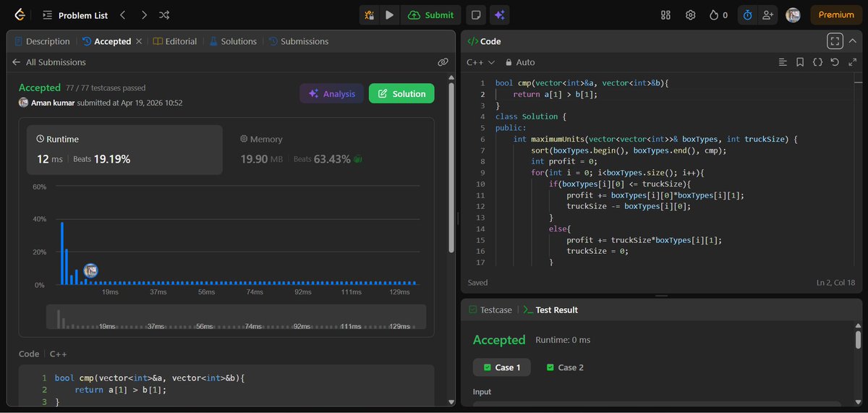This screenshot has width=868, height=413.
Task: Click the Ln 2, Col 18 status
Action: [835, 283]
